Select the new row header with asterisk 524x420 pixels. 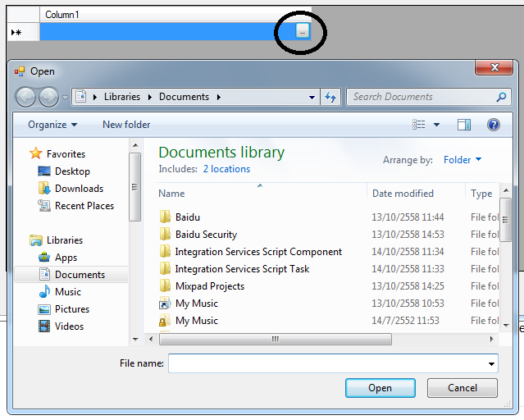23,33
